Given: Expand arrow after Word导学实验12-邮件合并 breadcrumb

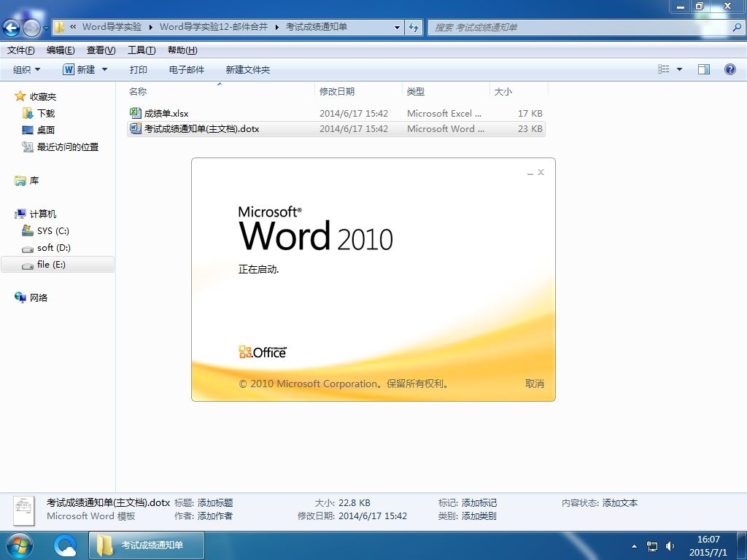Looking at the screenshot, I should click(x=276, y=27).
